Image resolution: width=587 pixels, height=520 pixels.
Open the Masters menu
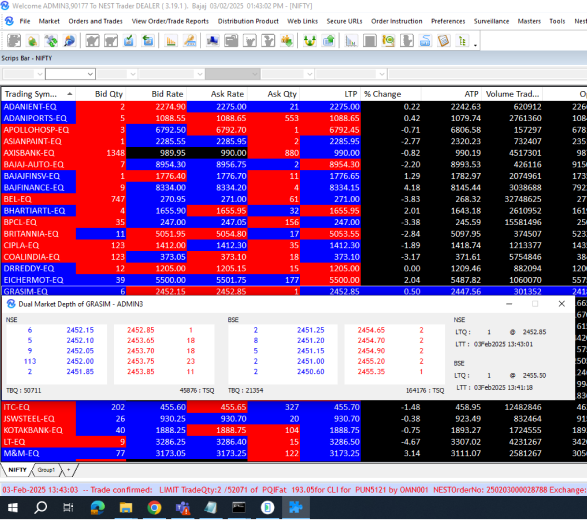tap(529, 21)
